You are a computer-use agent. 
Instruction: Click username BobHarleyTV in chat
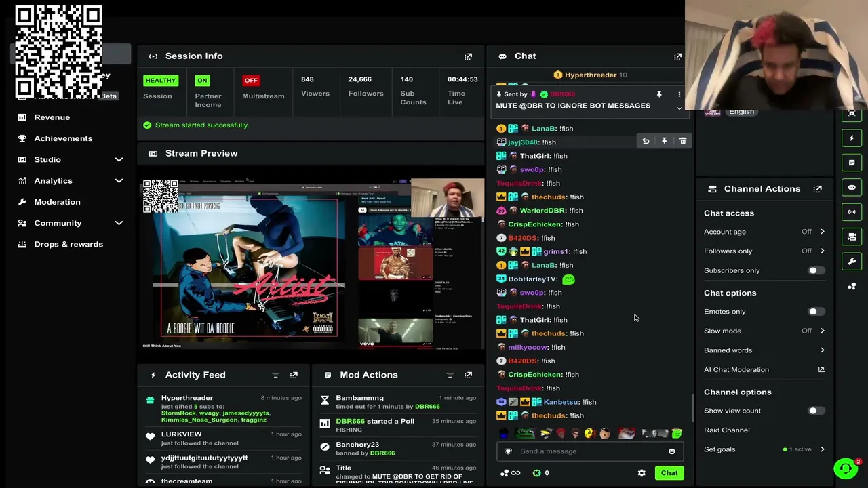coord(533,279)
